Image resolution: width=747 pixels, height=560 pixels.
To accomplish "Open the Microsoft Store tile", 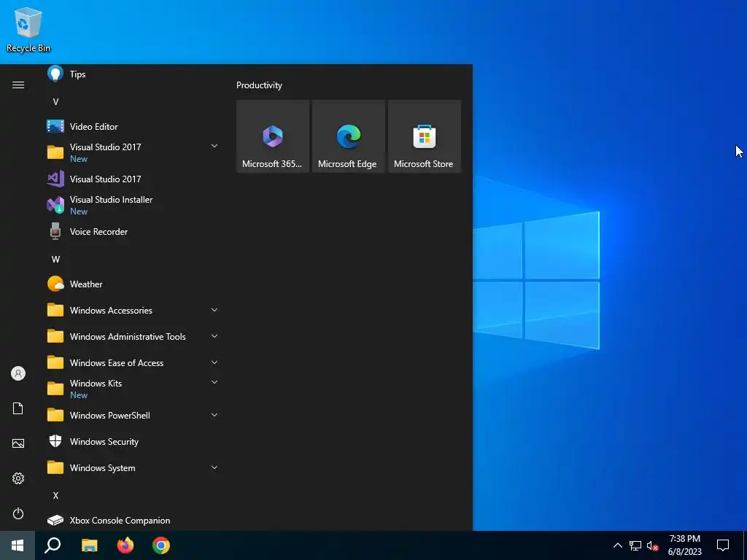I will tap(425, 136).
